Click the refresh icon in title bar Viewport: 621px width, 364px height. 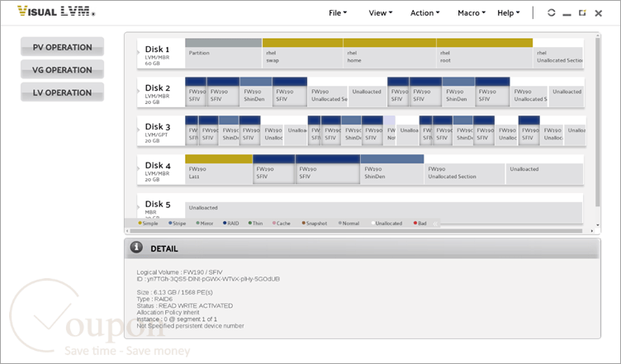click(551, 12)
